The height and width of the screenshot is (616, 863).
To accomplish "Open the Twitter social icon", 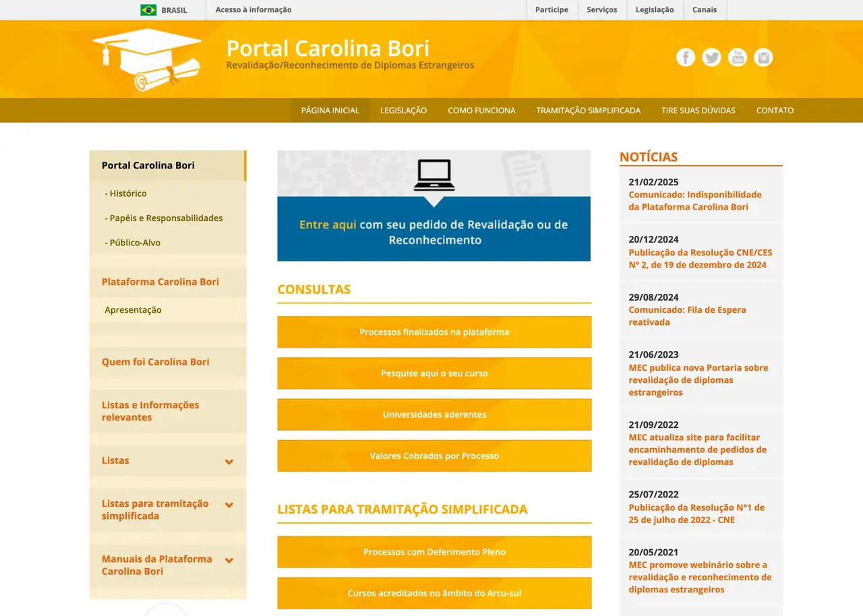I will (x=711, y=57).
